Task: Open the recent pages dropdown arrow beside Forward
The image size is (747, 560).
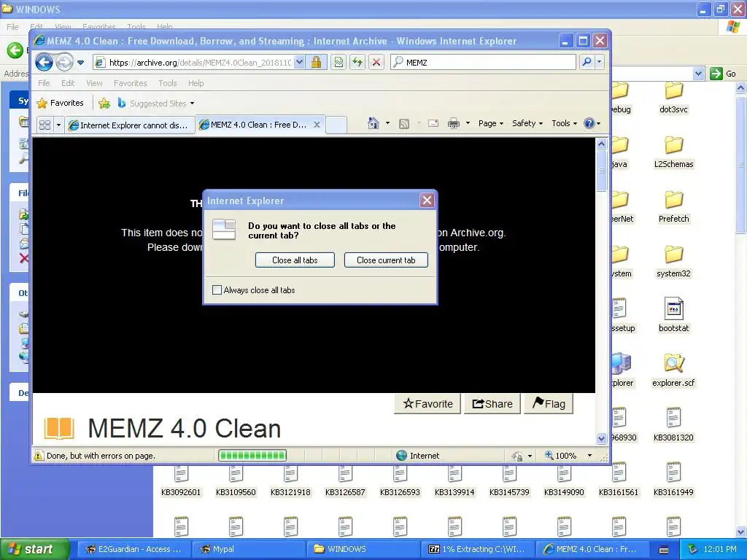Action: 80,63
